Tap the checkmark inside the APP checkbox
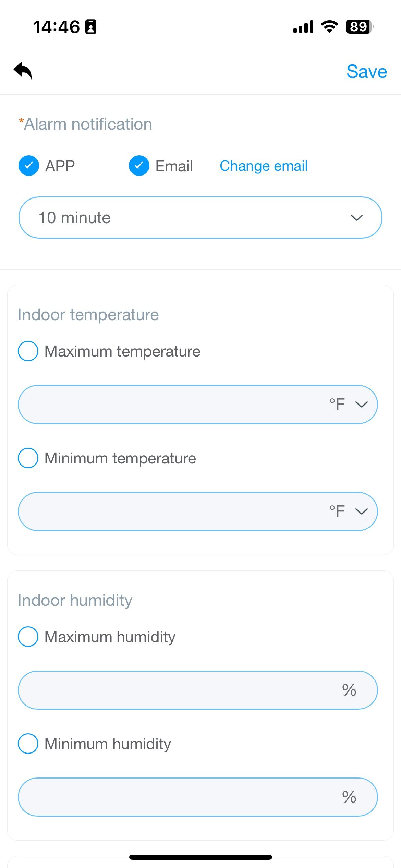Screen dimensions: 401x868 29,166
